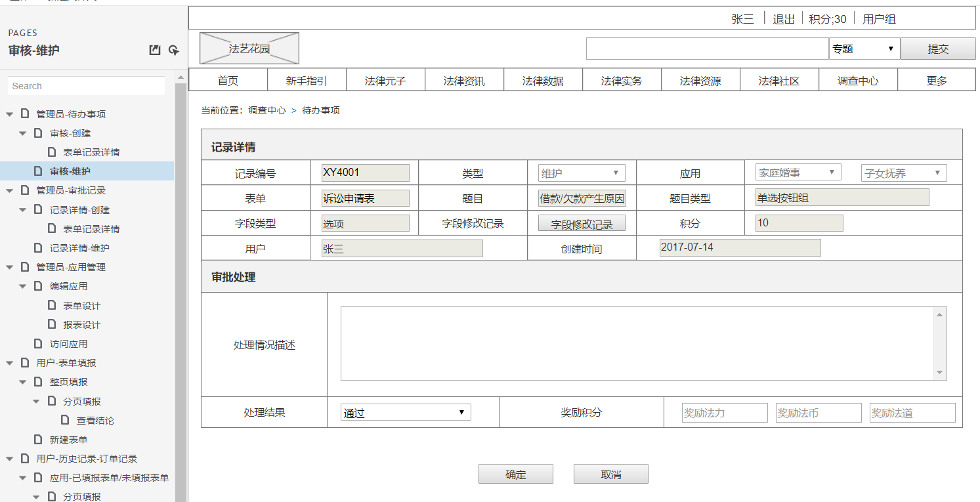This screenshot has height=502, width=980.
Task: Click the 确定 button
Action: pos(516,474)
